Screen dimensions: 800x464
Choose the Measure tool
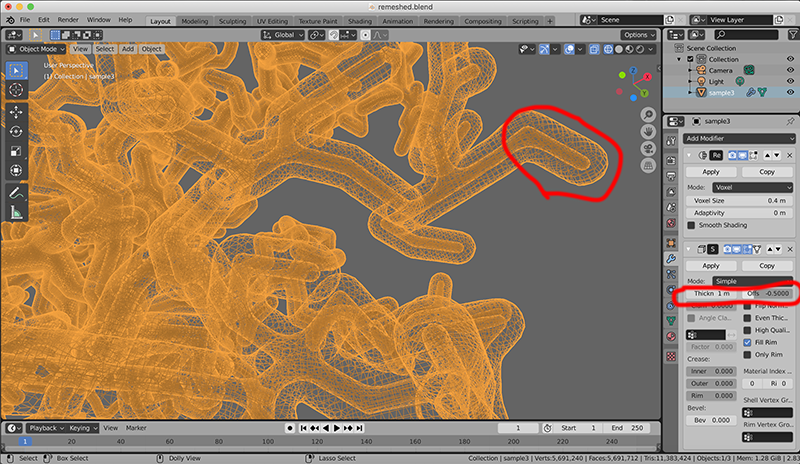pyautogui.click(x=17, y=212)
